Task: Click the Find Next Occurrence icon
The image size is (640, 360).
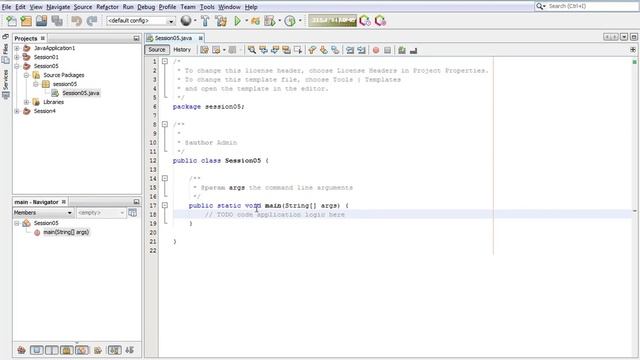Action: [275, 50]
